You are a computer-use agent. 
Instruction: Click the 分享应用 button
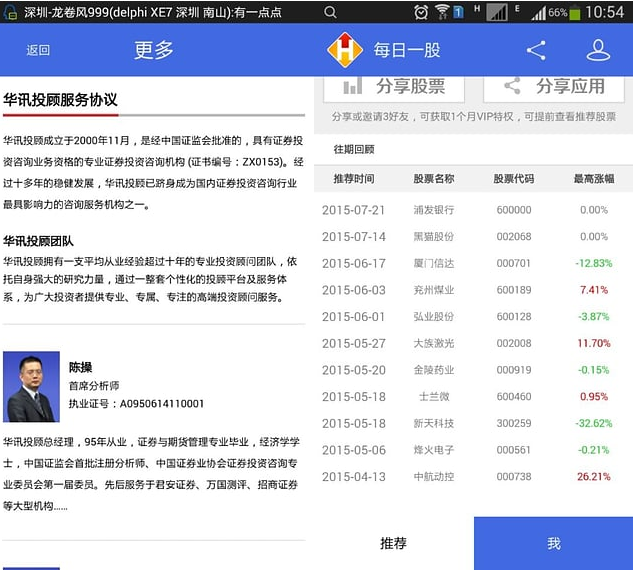click(x=553, y=88)
